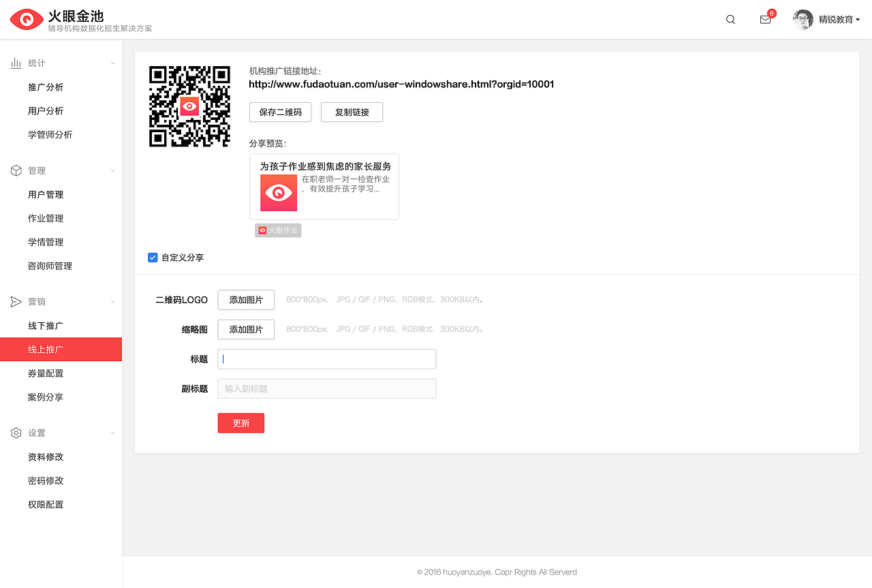Click the 机构推广链接地址 label
The image size is (872, 588).
[285, 71]
